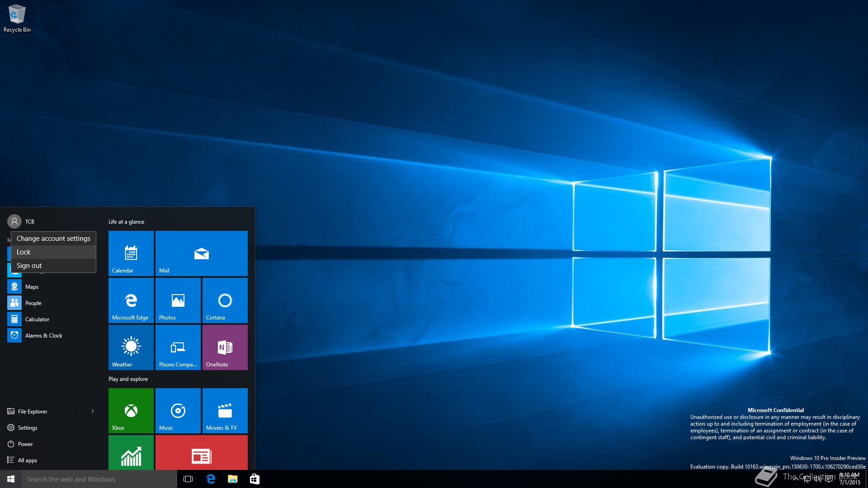Click the Power button in Start menu

(x=52, y=444)
